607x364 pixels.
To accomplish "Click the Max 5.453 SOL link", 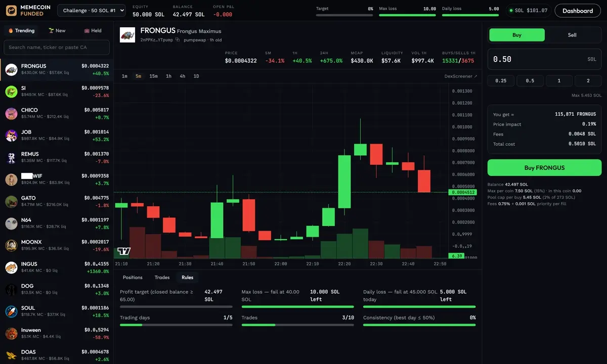I will (x=586, y=95).
